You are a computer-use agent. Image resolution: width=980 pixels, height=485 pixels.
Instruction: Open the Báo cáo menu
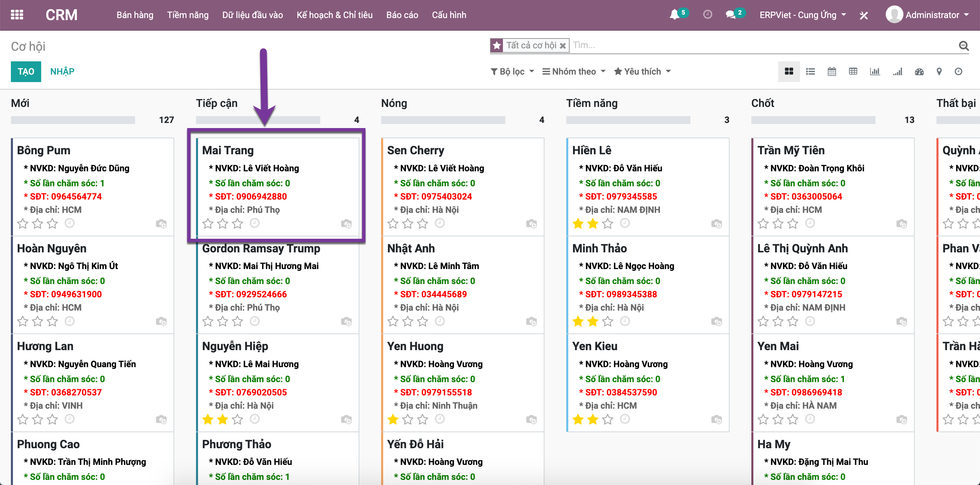click(x=402, y=15)
